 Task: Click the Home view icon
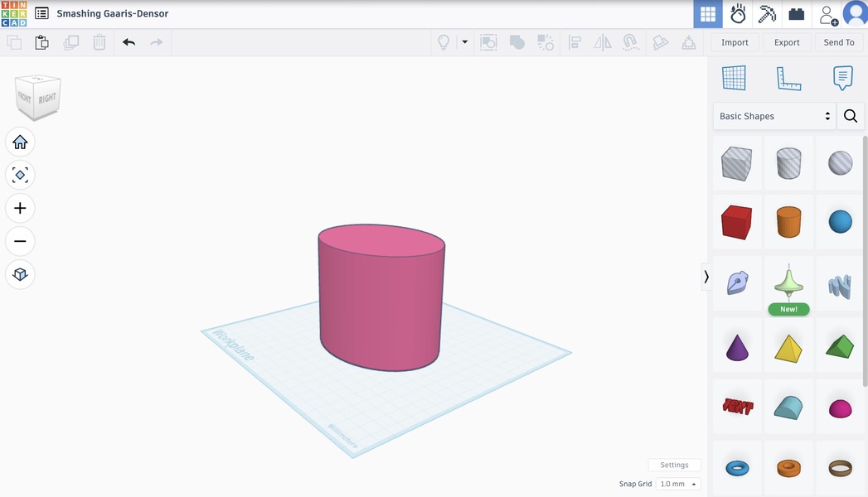click(x=20, y=142)
